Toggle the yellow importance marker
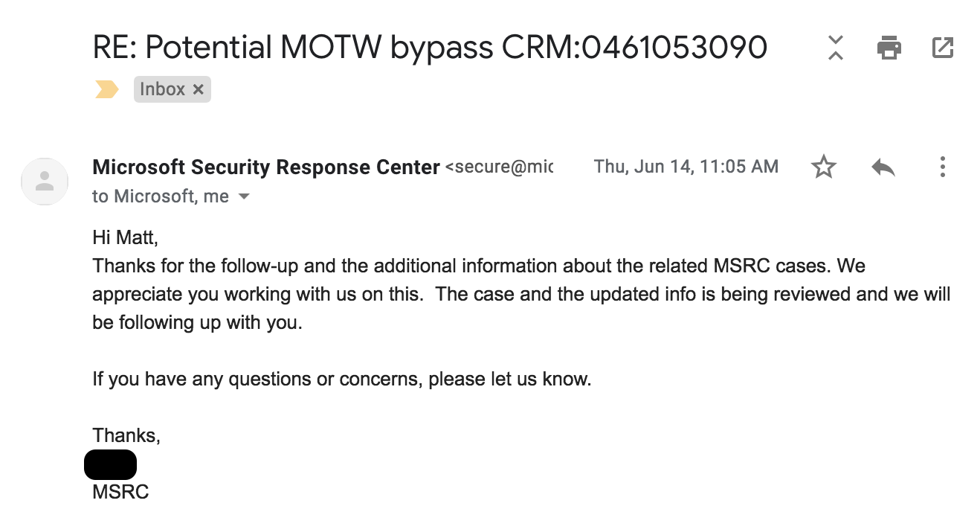Screen dimensions: 980x509 106,90
